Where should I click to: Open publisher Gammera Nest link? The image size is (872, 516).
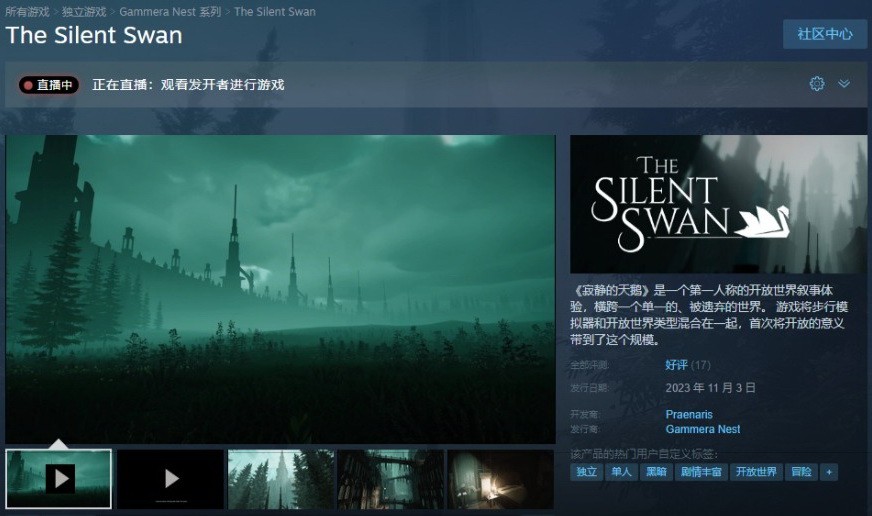703,429
